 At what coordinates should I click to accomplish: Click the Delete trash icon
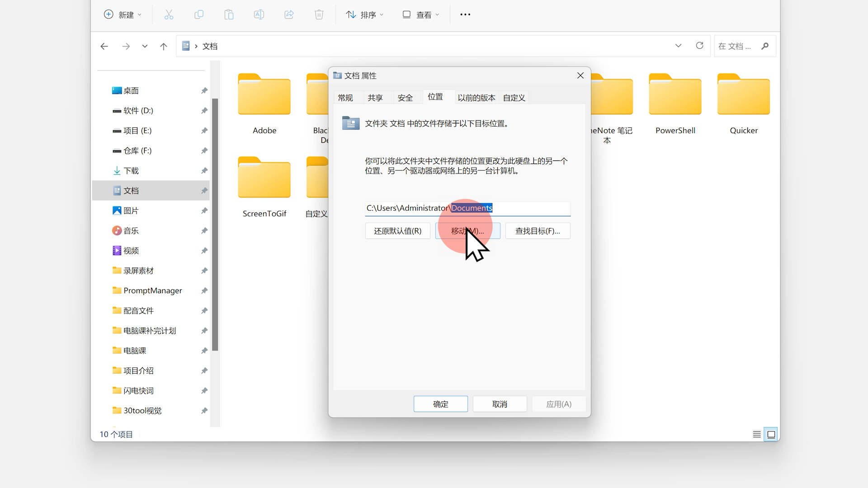[x=319, y=15]
